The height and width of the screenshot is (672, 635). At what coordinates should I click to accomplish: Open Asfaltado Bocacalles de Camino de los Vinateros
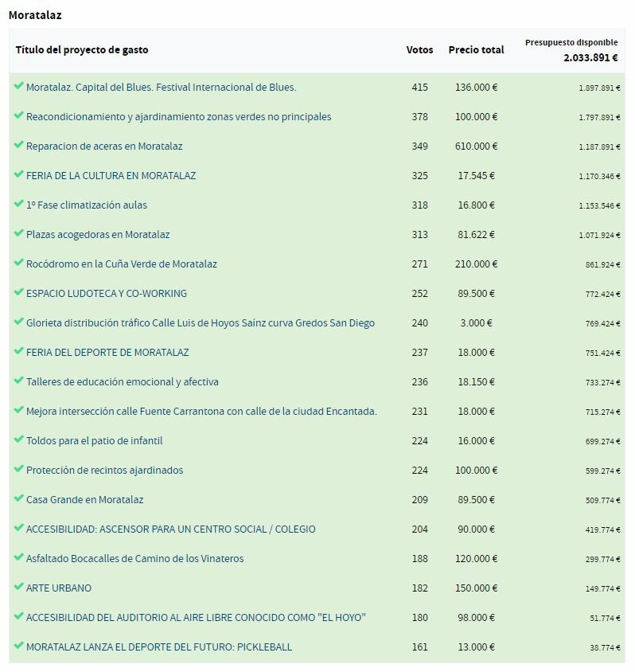coord(134,559)
